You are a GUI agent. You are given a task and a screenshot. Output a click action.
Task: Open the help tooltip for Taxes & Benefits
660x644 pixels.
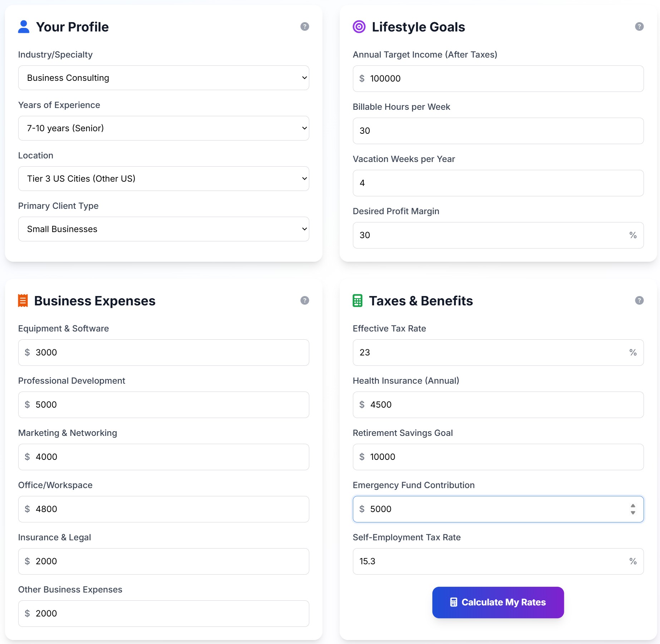point(639,300)
